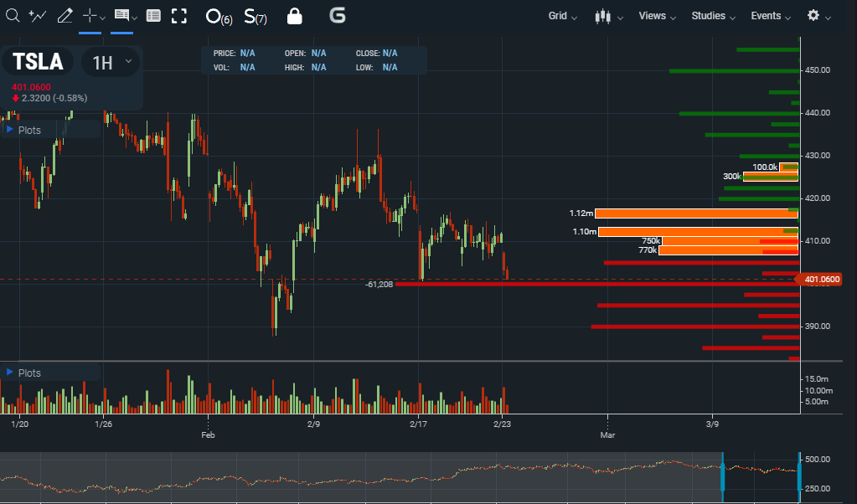857x504 pixels.
Task: Open the symbol search magnifier
Action: click(13, 15)
